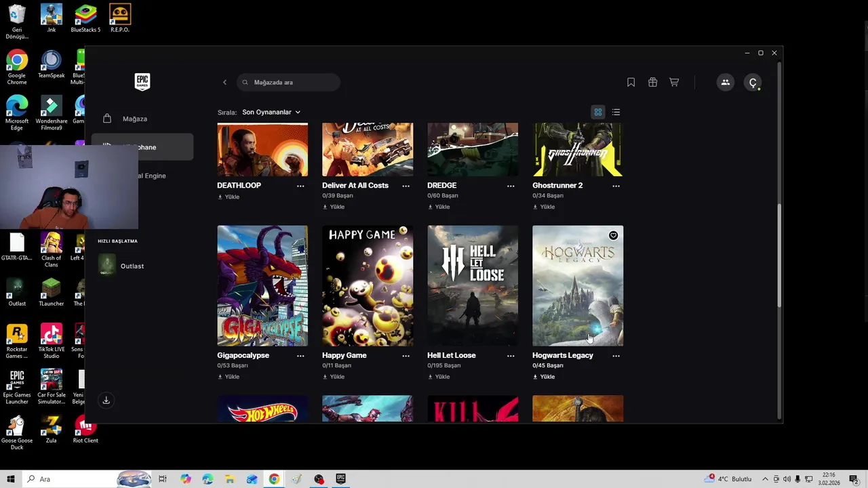Open the profile avatar Ç menu
Screen dimensions: 868x488
click(x=752, y=82)
